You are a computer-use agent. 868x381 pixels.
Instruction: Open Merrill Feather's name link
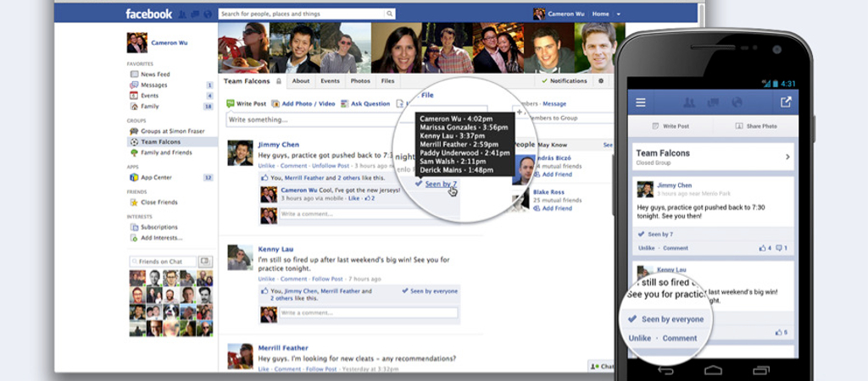point(283,348)
